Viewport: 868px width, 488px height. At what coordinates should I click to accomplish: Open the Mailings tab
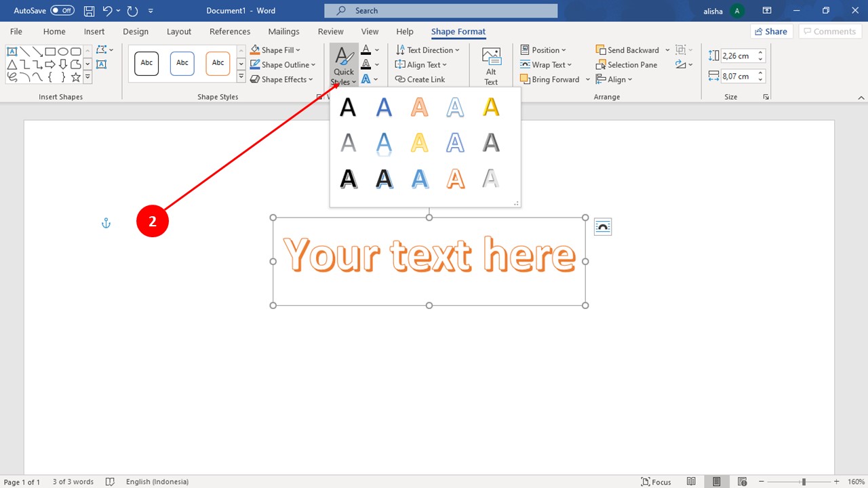(283, 31)
